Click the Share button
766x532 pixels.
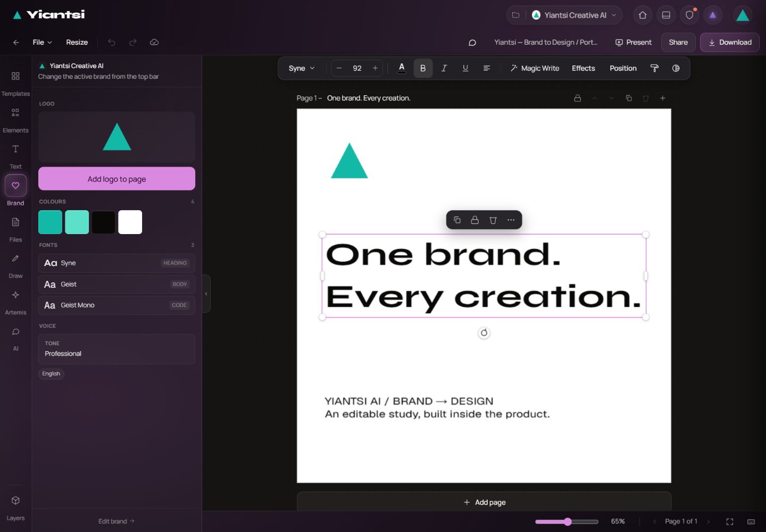coord(678,42)
